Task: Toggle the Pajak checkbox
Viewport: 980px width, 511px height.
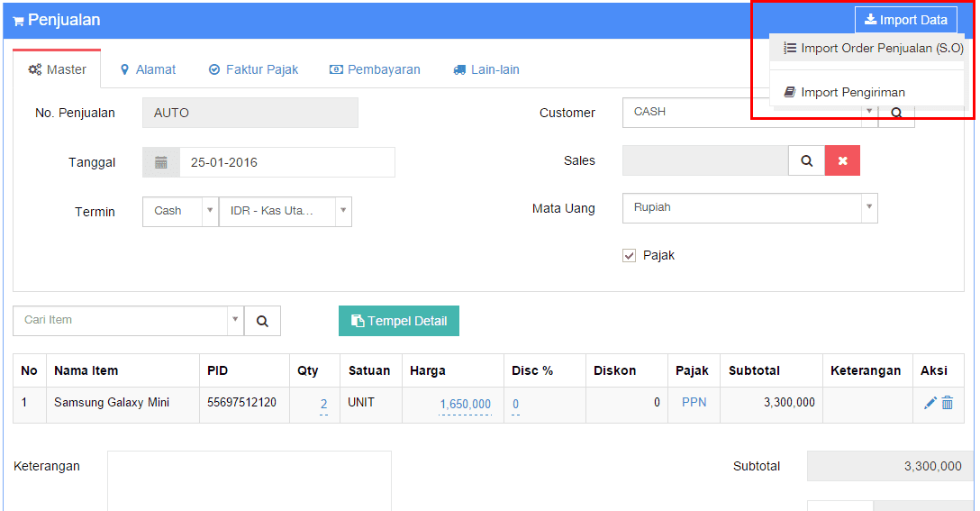Action: [x=630, y=256]
